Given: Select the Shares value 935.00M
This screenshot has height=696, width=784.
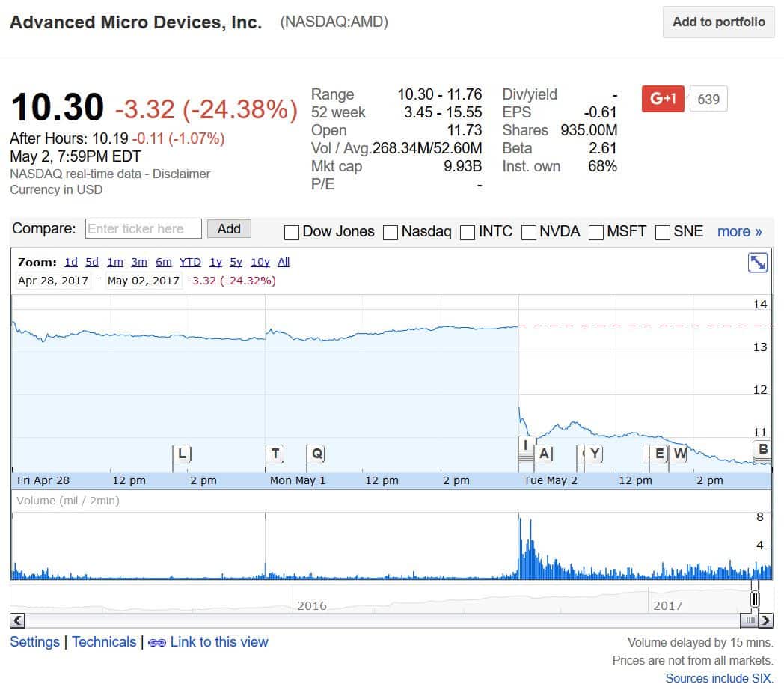Looking at the screenshot, I should [589, 131].
